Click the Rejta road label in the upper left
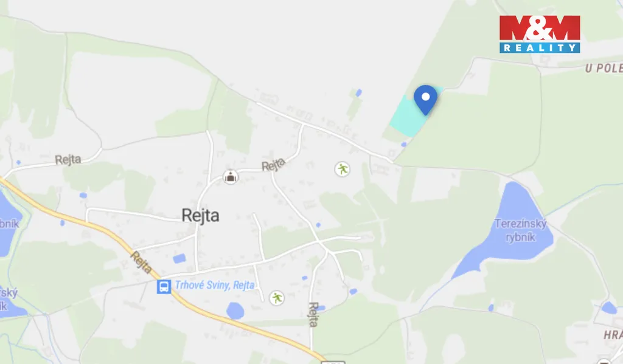Viewport: 623px width, 364px height. click(68, 160)
